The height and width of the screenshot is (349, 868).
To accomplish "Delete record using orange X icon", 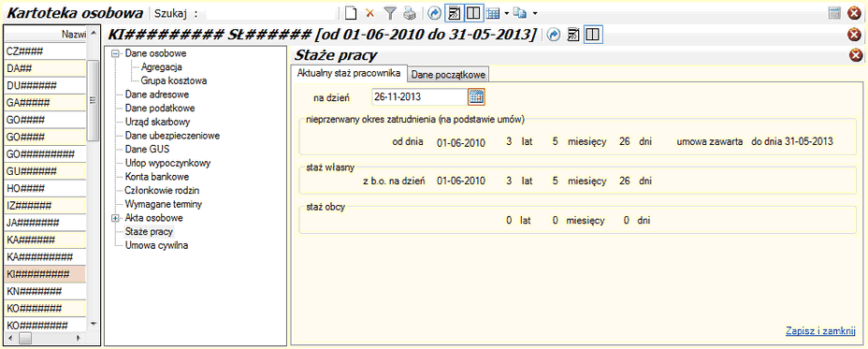I will (369, 12).
